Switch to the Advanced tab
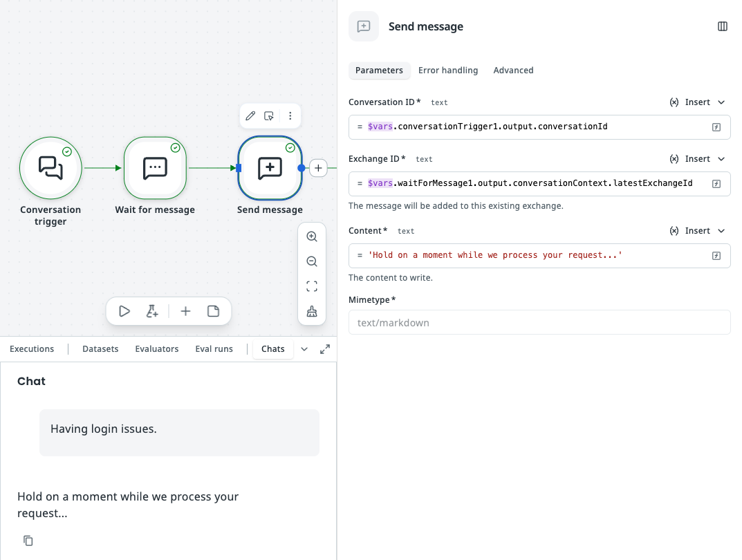This screenshot has height=560, width=742. tap(513, 70)
